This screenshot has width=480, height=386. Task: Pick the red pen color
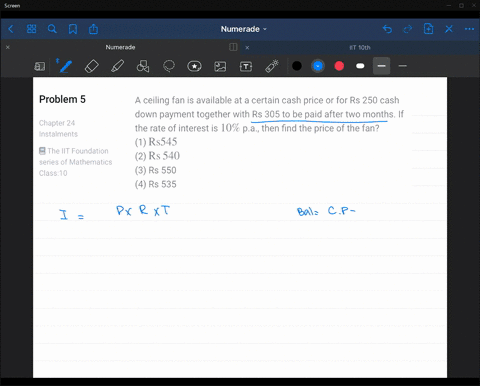tap(339, 66)
